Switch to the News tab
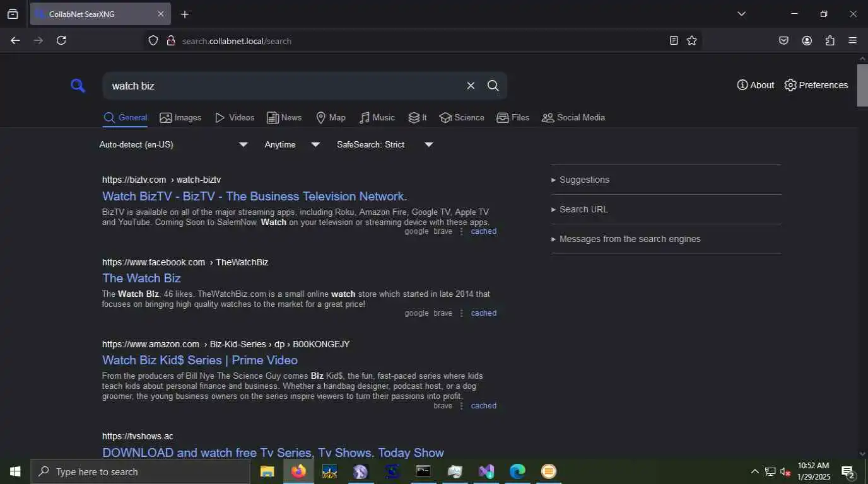The width and height of the screenshot is (868, 484). [x=284, y=118]
